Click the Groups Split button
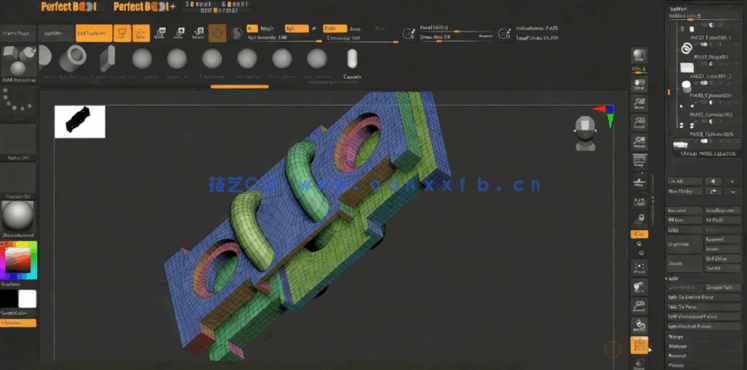This screenshot has width=747, height=370. [723, 288]
